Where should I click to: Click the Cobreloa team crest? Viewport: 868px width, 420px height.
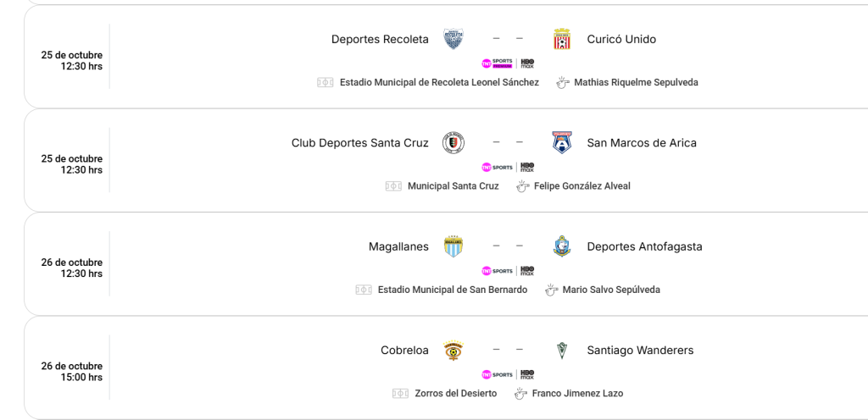tap(453, 351)
